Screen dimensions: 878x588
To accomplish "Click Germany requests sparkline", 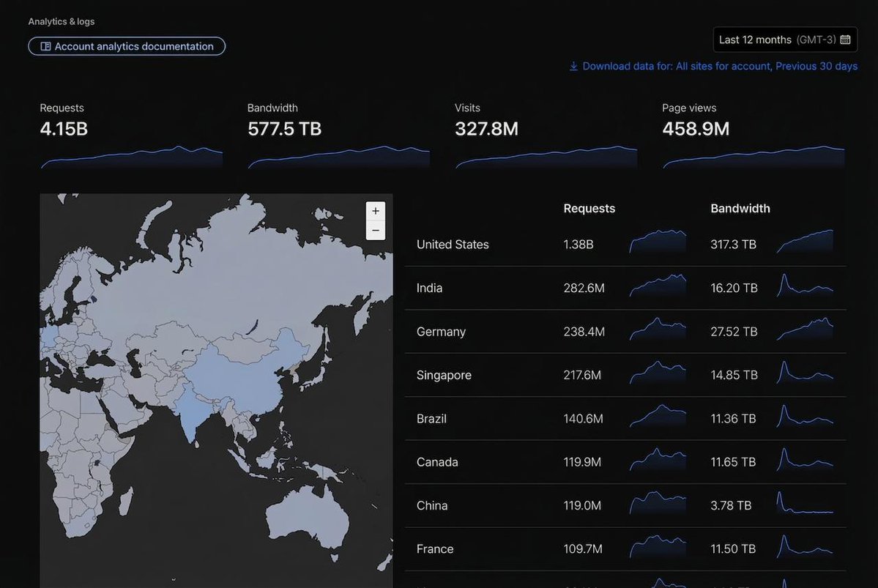I will click(658, 329).
